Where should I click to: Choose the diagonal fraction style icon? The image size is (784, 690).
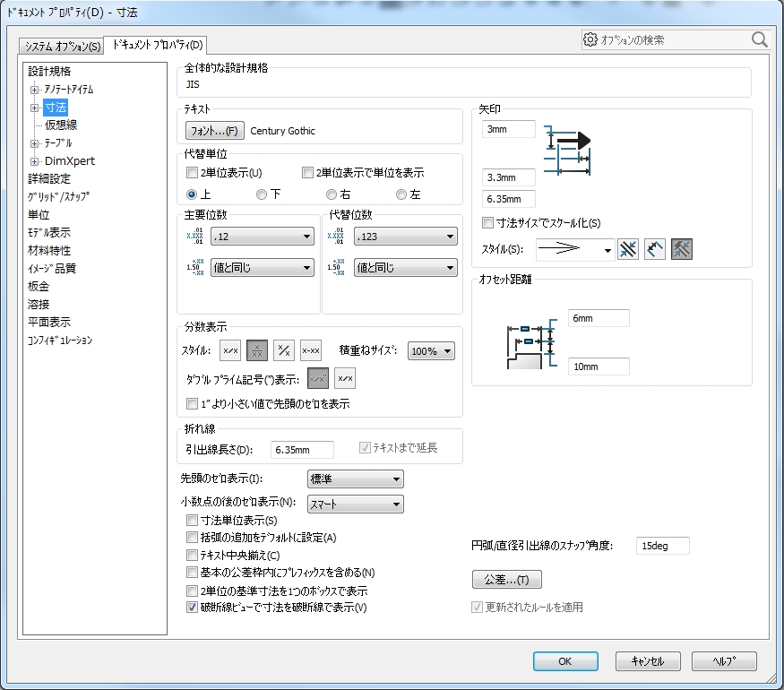point(284,351)
